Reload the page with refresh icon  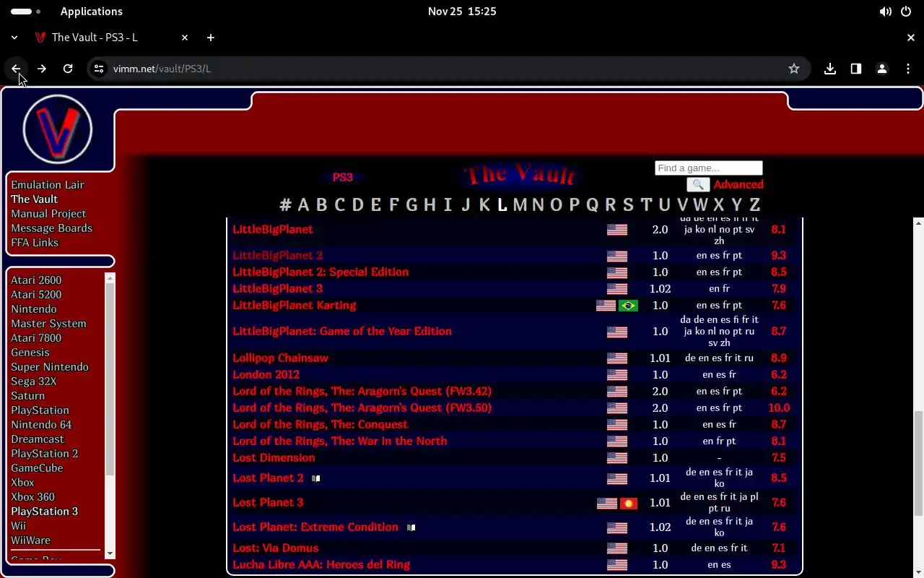(x=68, y=69)
